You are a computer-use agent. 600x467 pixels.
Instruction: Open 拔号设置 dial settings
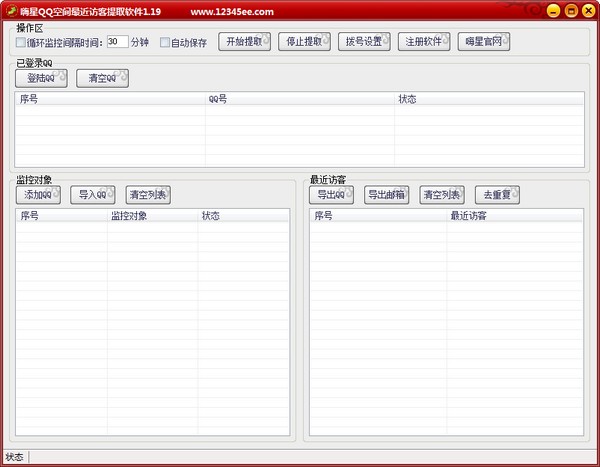pyautogui.click(x=364, y=42)
